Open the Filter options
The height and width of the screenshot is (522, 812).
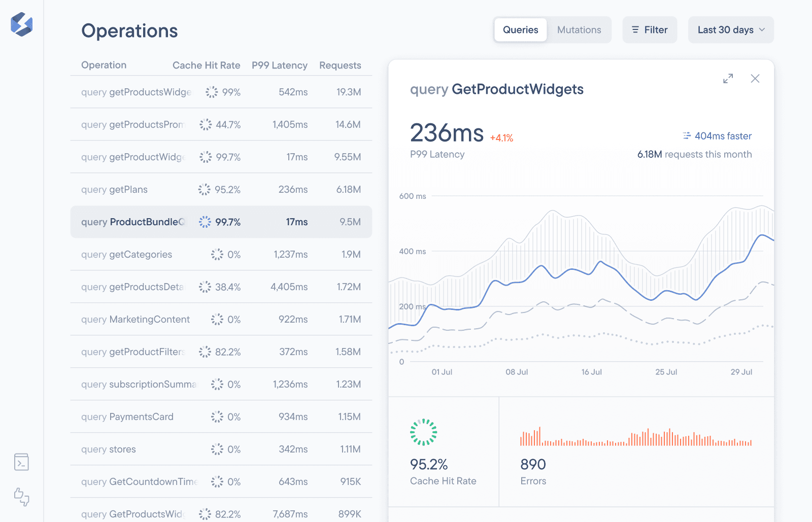click(x=650, y=30)
